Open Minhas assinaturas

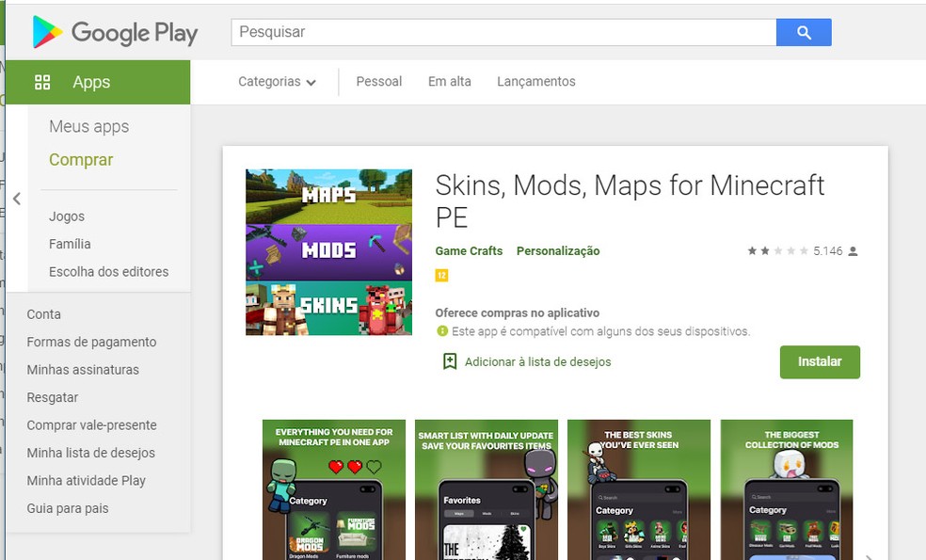coord(83,370)
